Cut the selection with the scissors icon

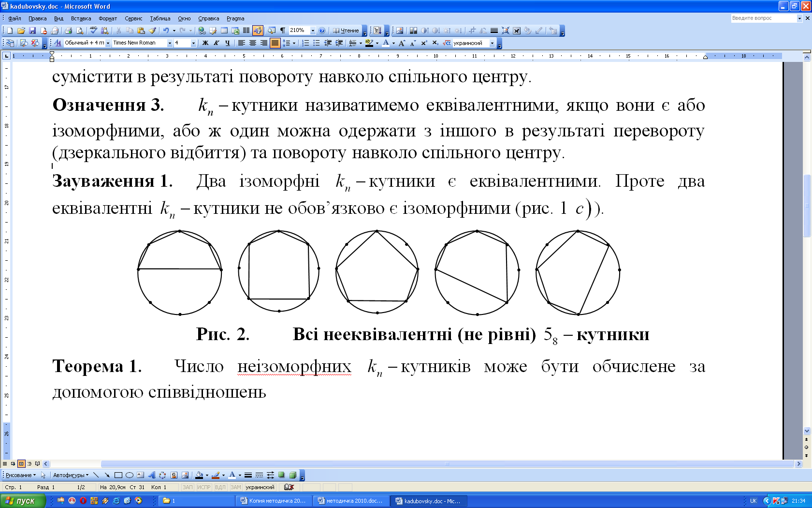tap(118, 30)
